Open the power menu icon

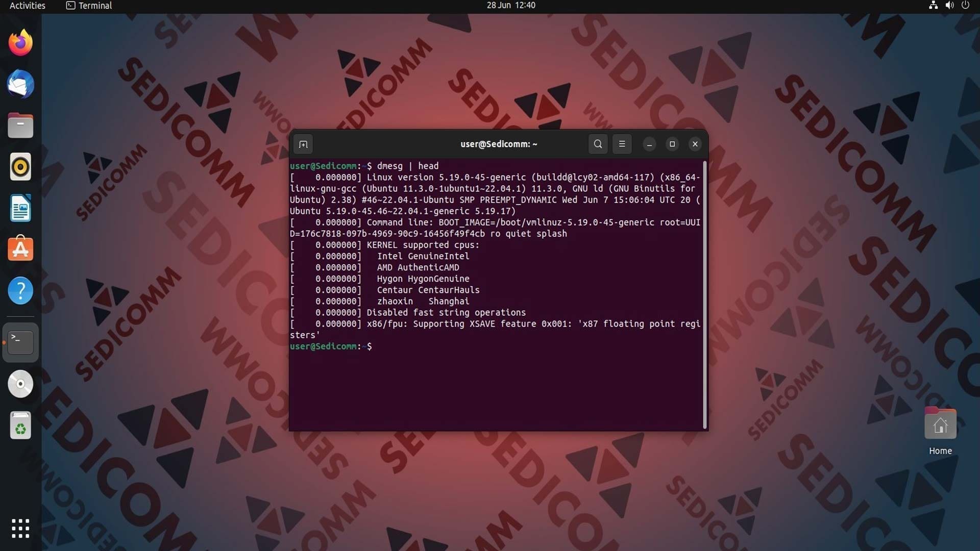click(965, 6)
